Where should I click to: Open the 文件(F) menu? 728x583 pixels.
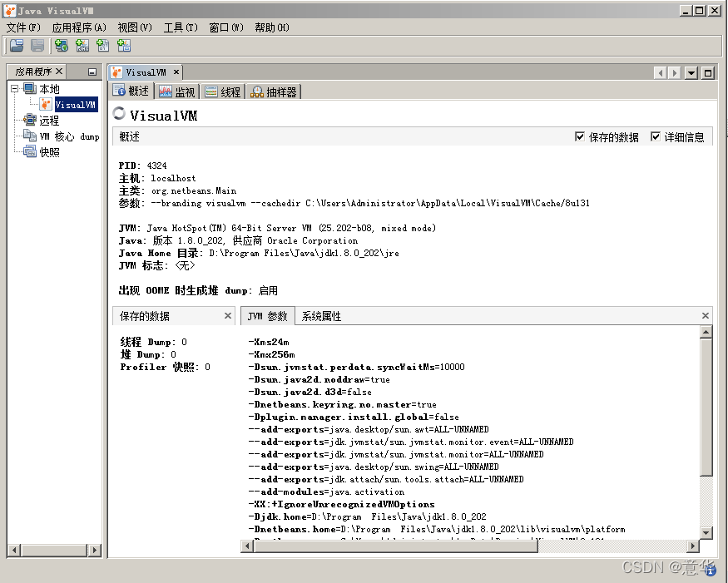click(x=23, y=27)
